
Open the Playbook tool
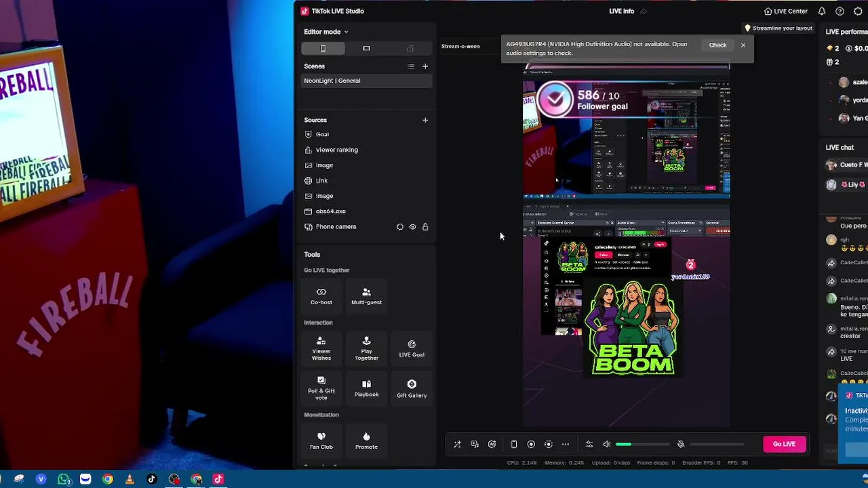[x=366, y=388]
